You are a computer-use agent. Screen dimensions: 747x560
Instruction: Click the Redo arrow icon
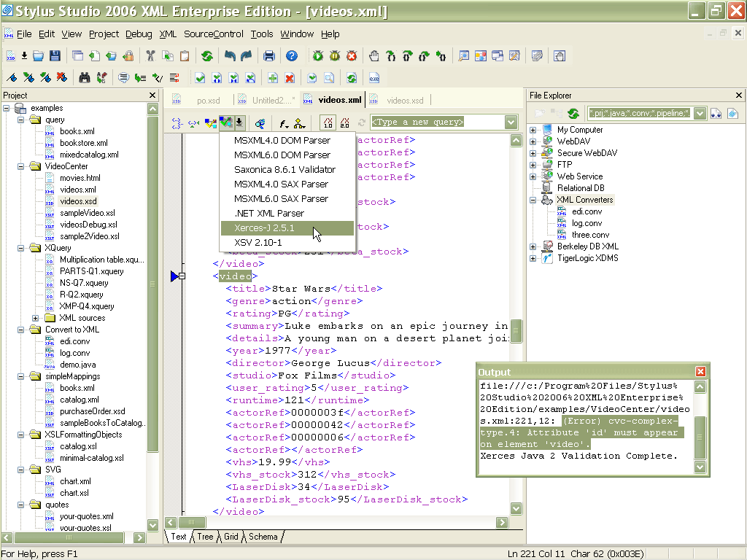247,55
